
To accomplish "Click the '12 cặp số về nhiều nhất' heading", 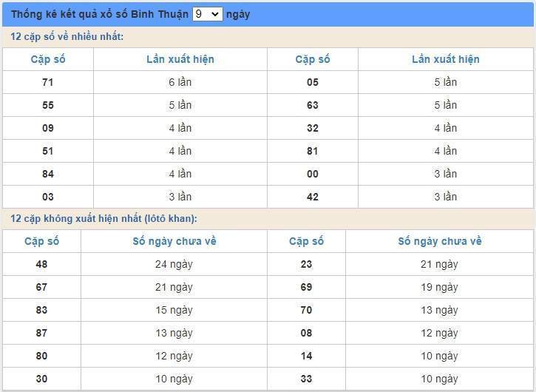I will click(67, 36).
